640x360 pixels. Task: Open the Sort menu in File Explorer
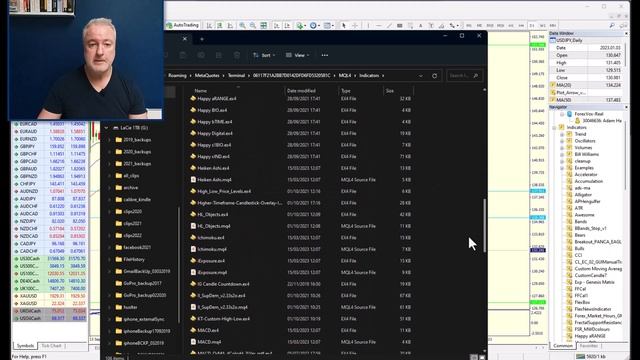point(264,55)
